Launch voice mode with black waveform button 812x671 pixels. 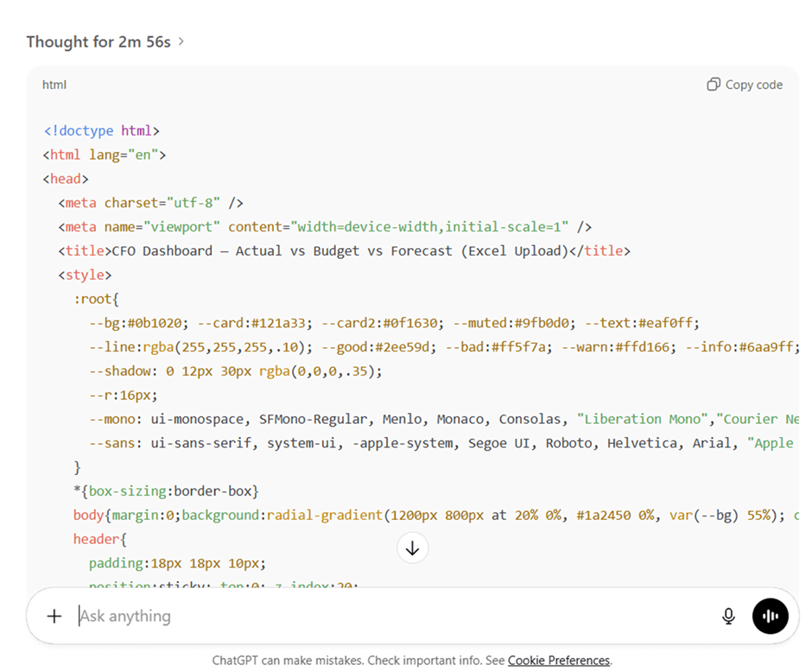tap(770, 616)
